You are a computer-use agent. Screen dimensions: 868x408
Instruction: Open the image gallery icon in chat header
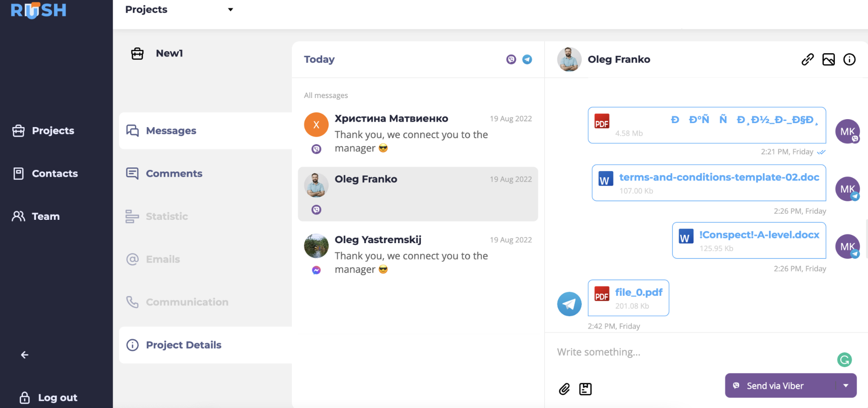click(x=828, y=59)
